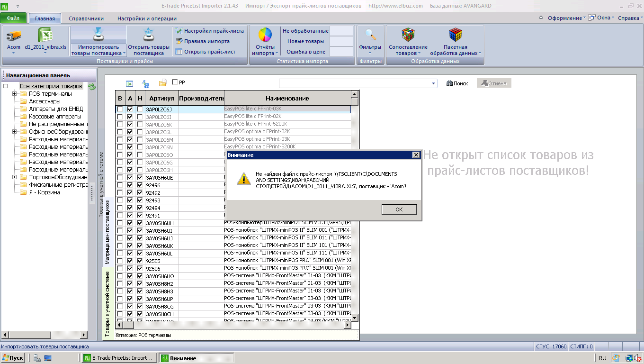Expand the ТорговоеОборудование tree node
This screenshot has width=644, height=364.
pyautogui.click(x=15, y=177)
